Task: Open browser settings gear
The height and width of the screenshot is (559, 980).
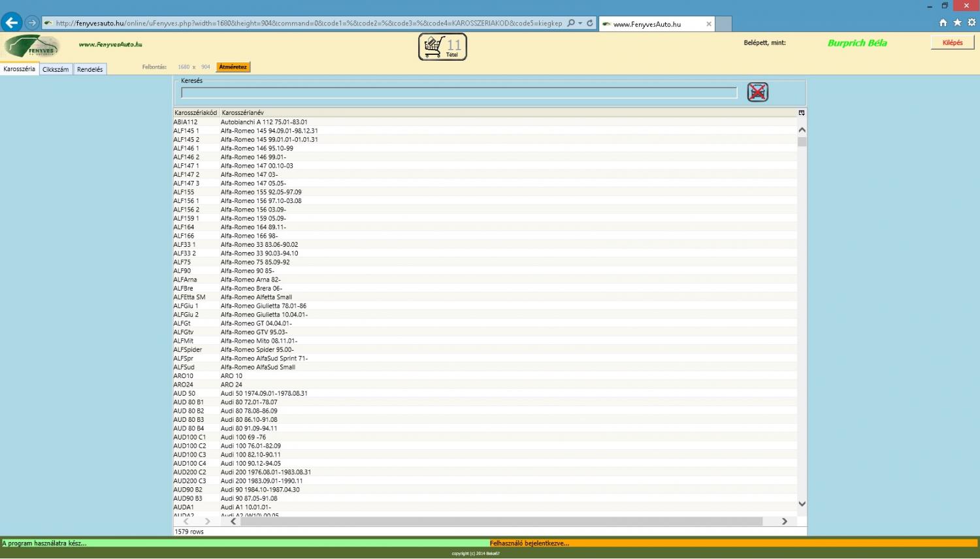Action: click(971, 23)
